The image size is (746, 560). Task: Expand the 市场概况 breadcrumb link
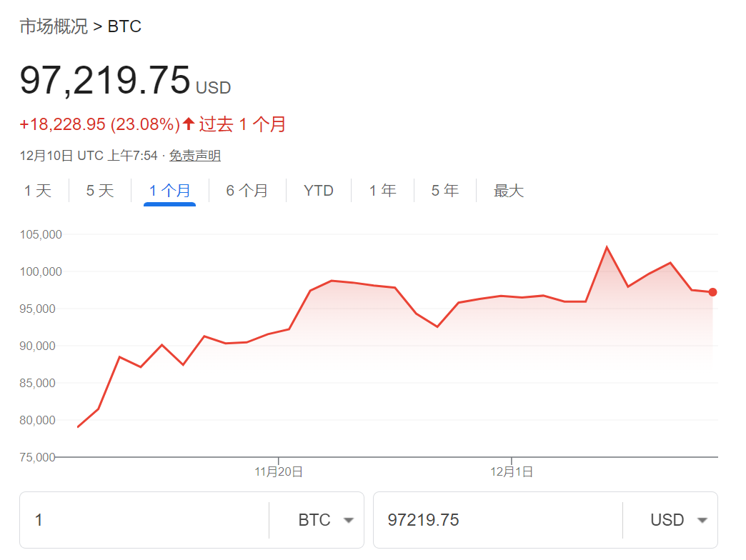click(x=55, y=26)
